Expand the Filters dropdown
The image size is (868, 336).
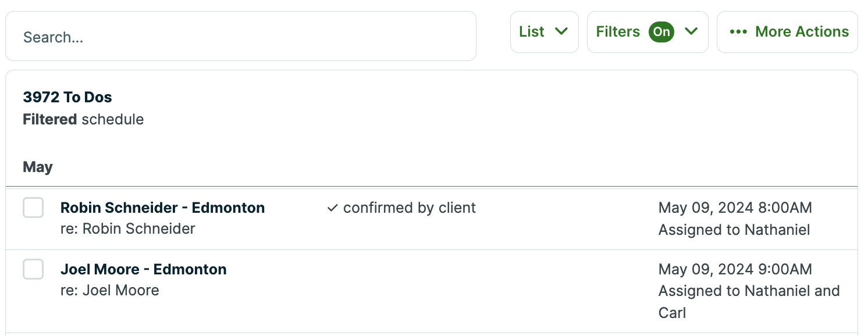tap(648, 32)
